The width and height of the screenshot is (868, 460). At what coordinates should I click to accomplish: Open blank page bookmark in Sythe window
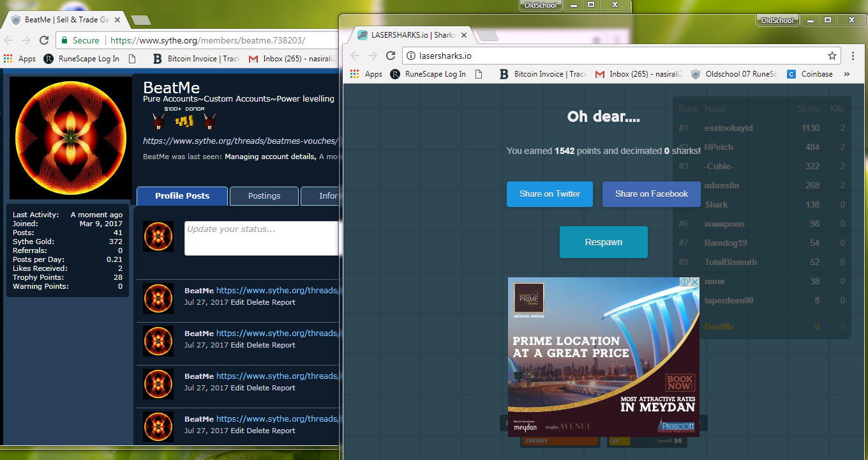click(132, 59)
